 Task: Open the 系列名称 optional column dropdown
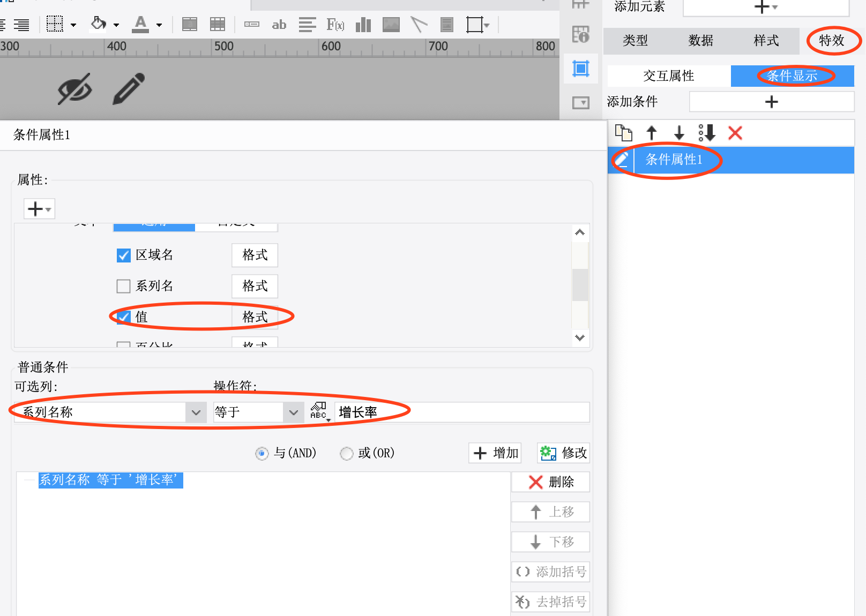click(x=196, y=412)
